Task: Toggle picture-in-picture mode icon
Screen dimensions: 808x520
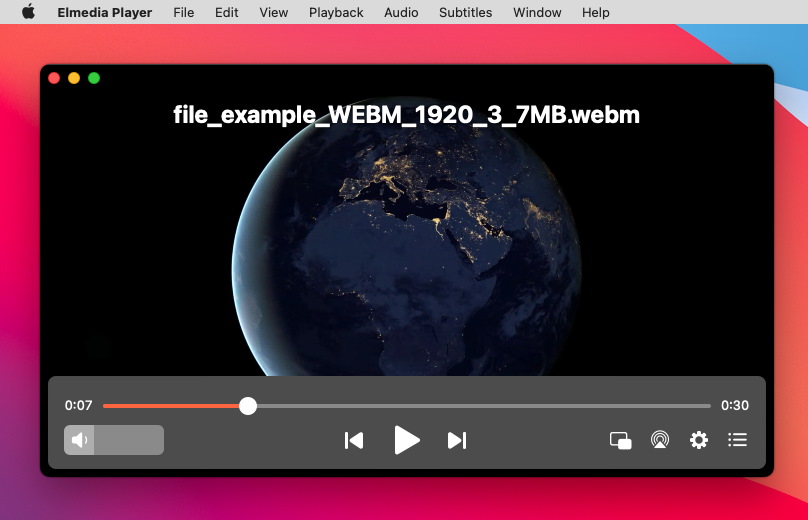Action: pos(620,441)
